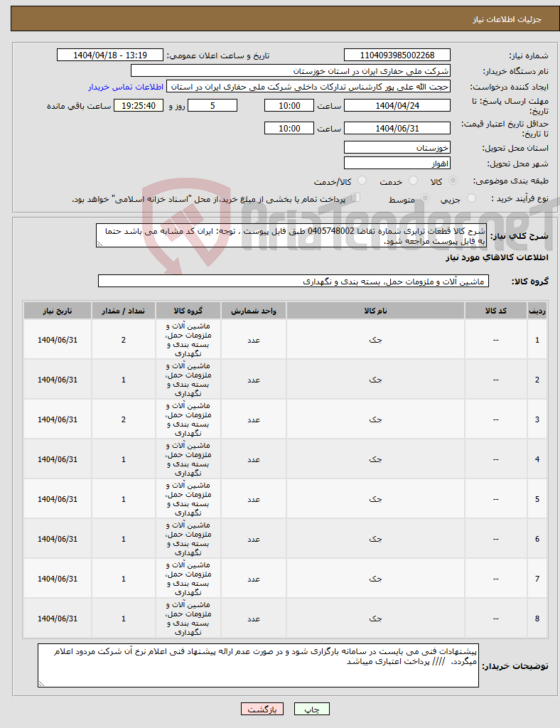
Task: Click the delivery city field اهواز
Action: pyautogui.click(x=397, y=164)
